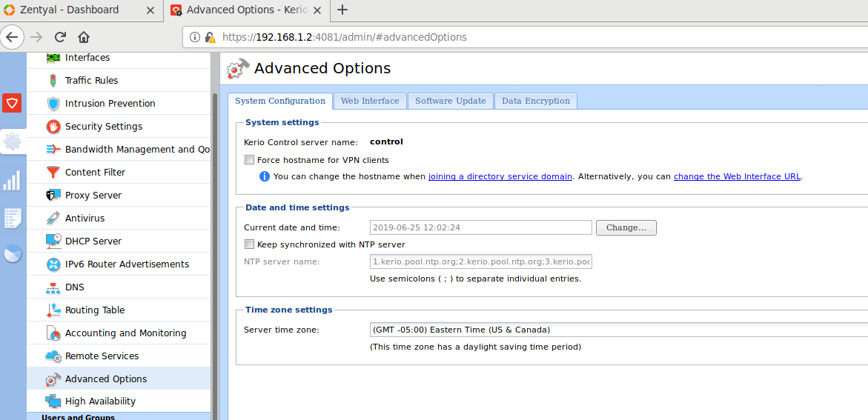This screenshot has width=868, height=420.
Task: Open the logs document section icon
Action: pyautogui.click(x=12, y=218)
